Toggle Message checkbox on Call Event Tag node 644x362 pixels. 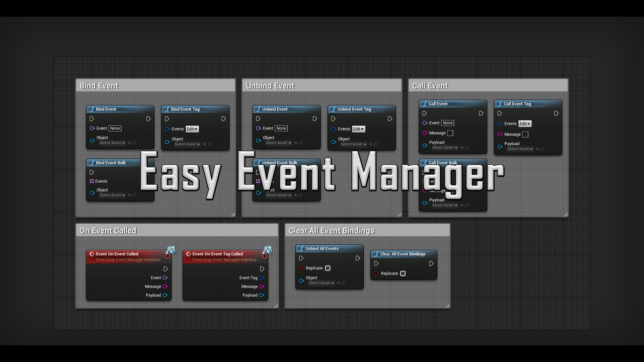pyautogui.click(x=525, y=134)
